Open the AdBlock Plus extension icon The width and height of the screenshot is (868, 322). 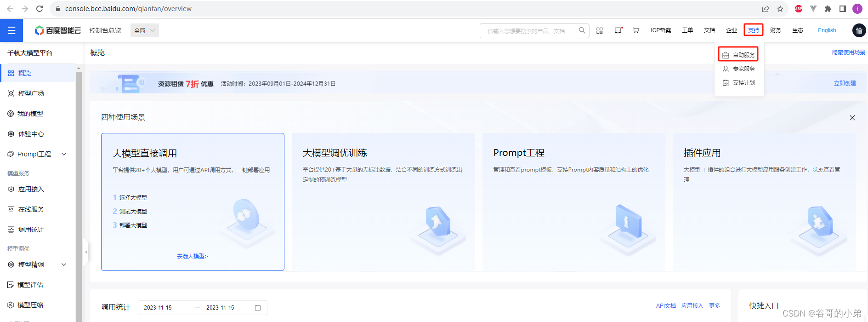pyautogui.click(x=799, y=9)
